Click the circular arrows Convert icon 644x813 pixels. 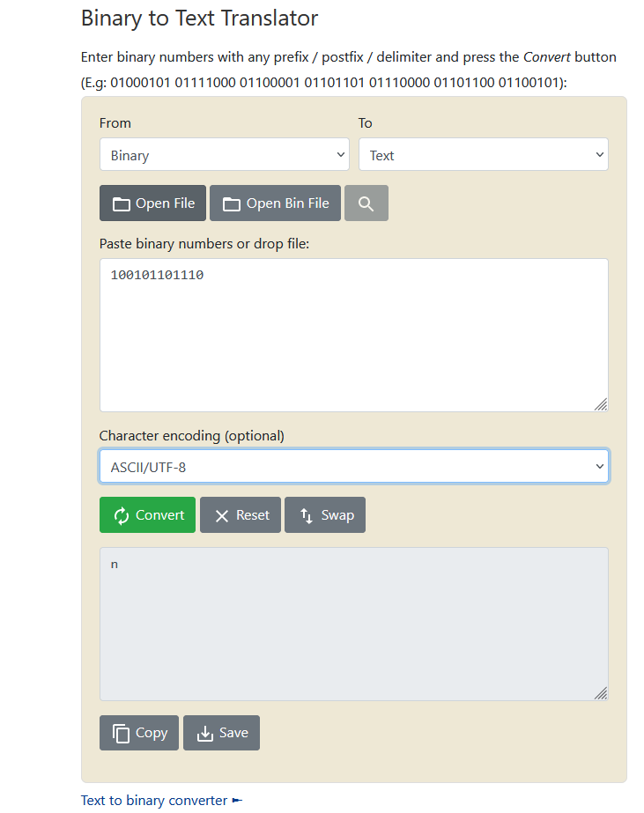pyautogui.click(x=122, y=515)
